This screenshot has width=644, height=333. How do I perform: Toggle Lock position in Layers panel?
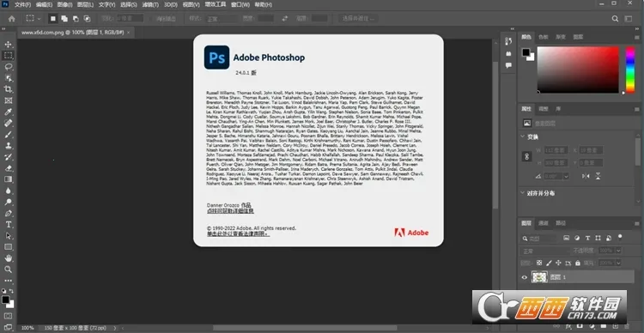tap(558, 263)
